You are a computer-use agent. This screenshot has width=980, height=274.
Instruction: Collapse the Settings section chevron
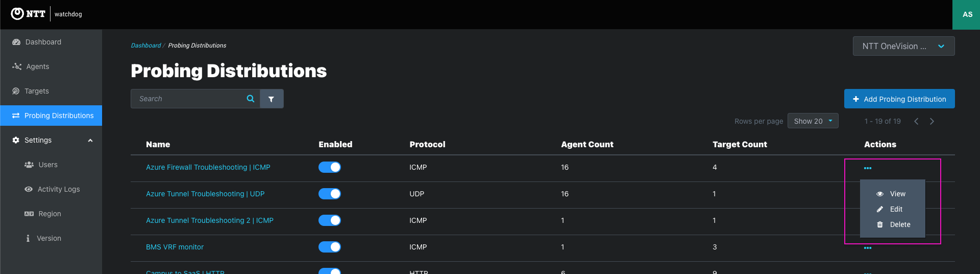90,141
